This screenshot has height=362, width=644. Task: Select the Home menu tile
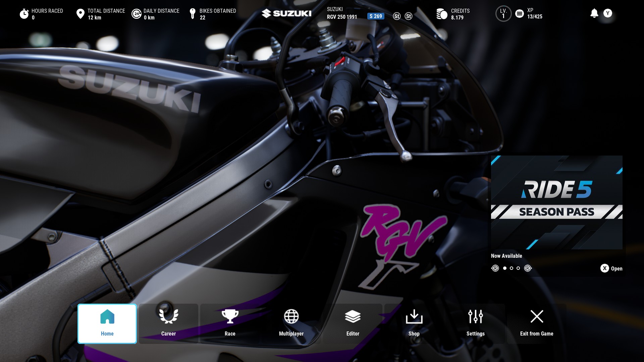107,323
